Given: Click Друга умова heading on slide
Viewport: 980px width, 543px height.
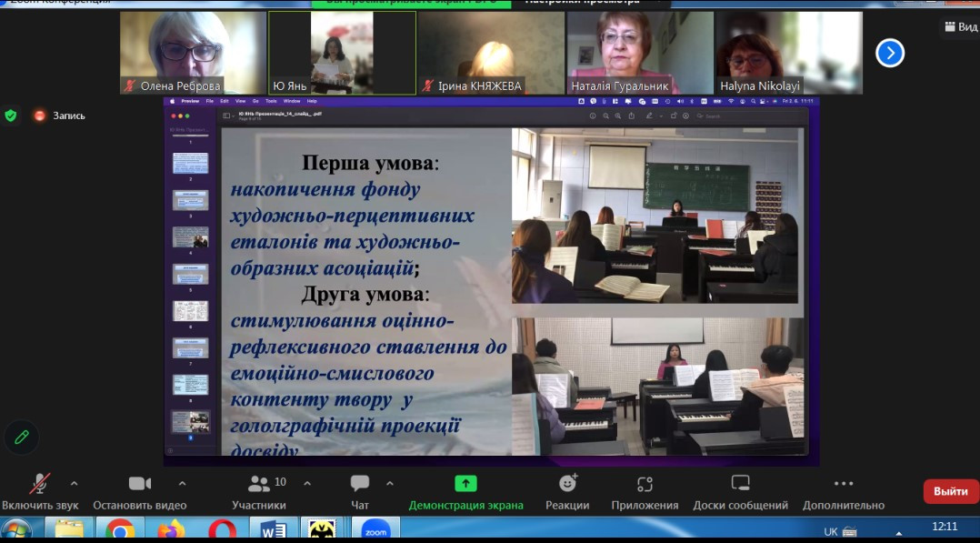Looking at the screenshot, I should click(x=365, y=294).
